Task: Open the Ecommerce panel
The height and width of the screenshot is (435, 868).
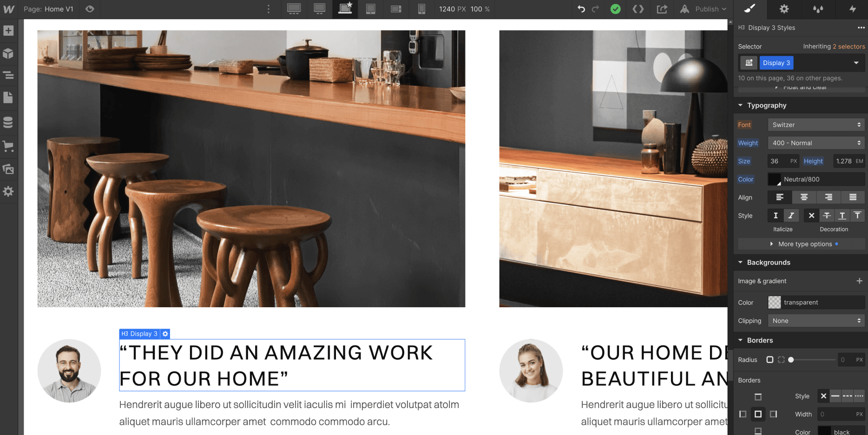Action: (x=8, y=146)
